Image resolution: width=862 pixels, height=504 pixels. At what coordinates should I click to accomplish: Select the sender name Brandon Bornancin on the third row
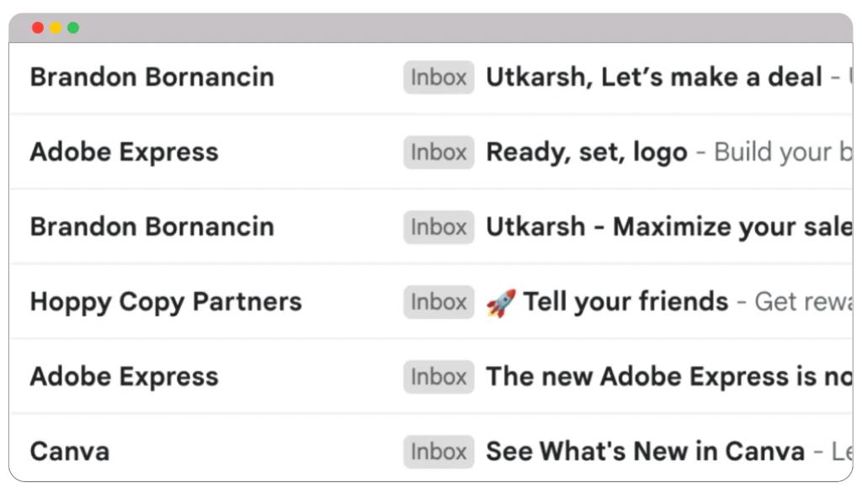pos(152,226)
